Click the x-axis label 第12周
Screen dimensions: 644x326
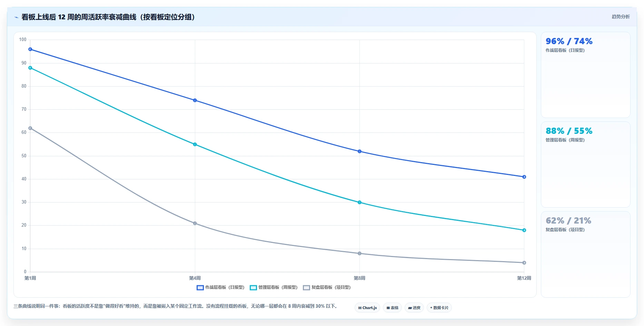click(524, 278)
